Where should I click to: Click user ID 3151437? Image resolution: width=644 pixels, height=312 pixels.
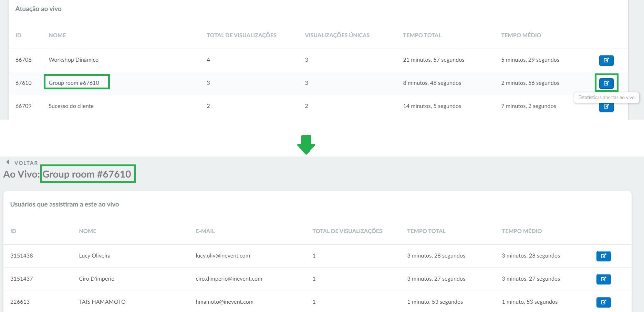(x=21, y=279)
